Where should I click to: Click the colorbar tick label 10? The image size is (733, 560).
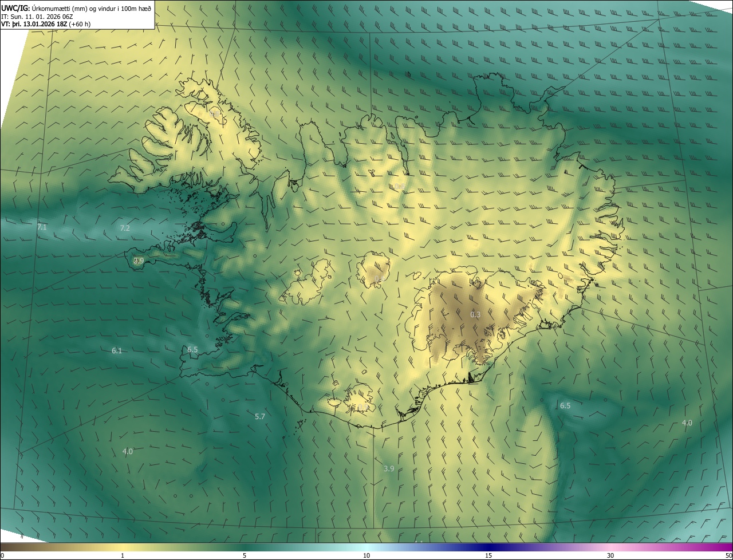366,555
